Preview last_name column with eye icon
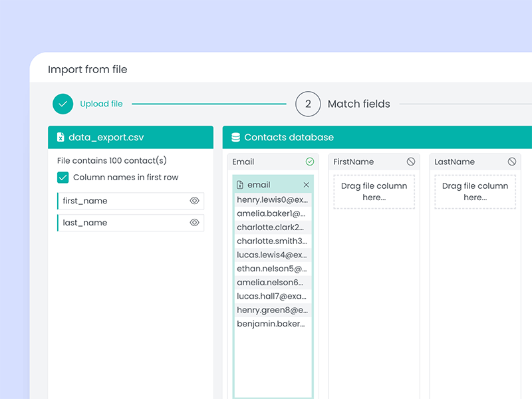 point(194,223)
